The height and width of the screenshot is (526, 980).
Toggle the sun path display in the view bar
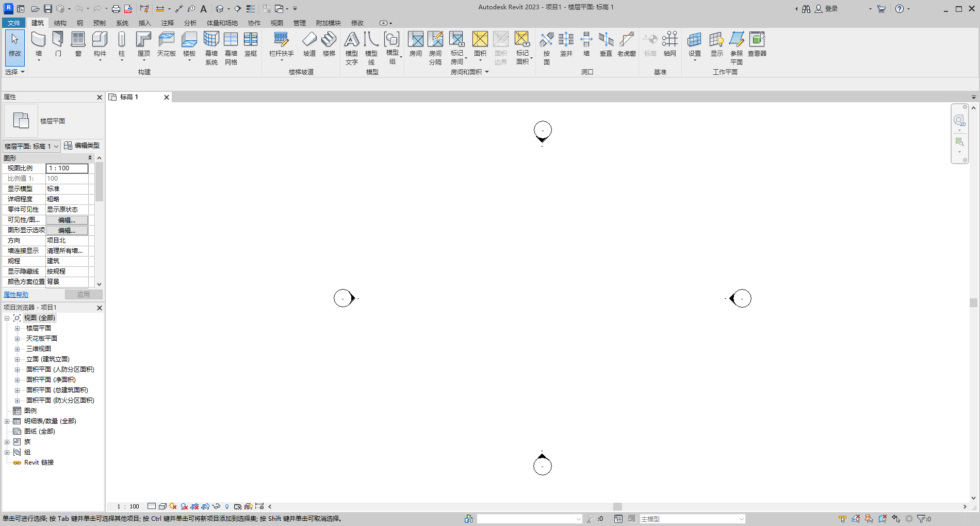pos(172,506)
